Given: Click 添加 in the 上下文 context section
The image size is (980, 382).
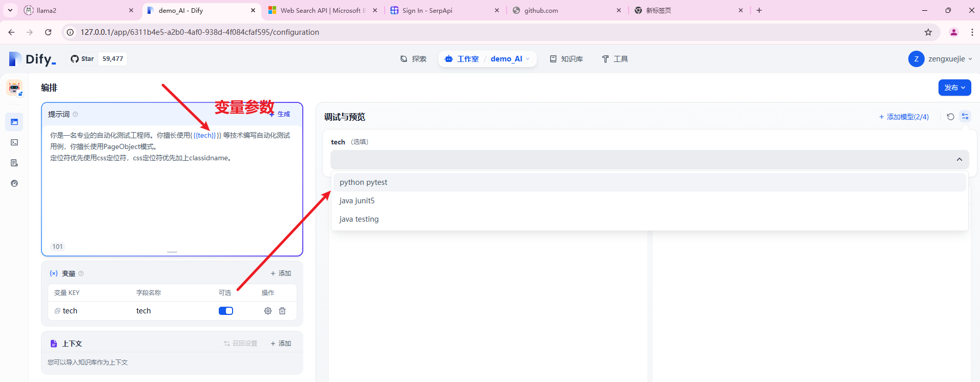Looking at the screenshot, I should [x=281, y=344].
